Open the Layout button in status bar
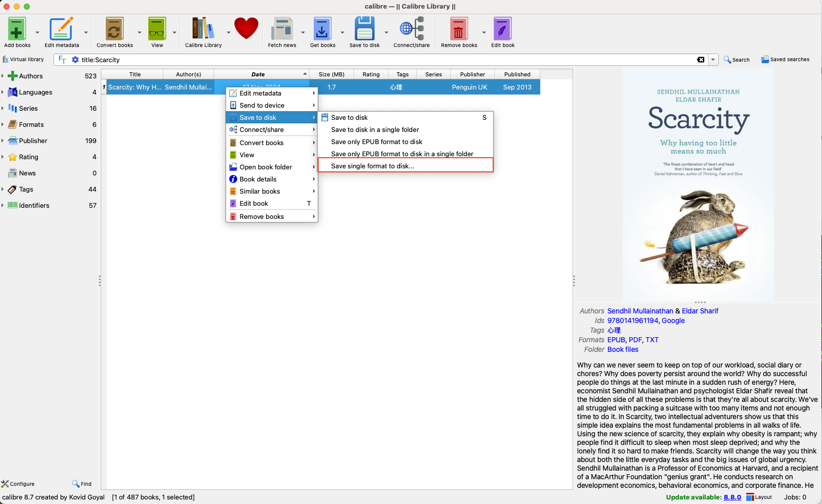822x504 pixels. pos(759,497)
